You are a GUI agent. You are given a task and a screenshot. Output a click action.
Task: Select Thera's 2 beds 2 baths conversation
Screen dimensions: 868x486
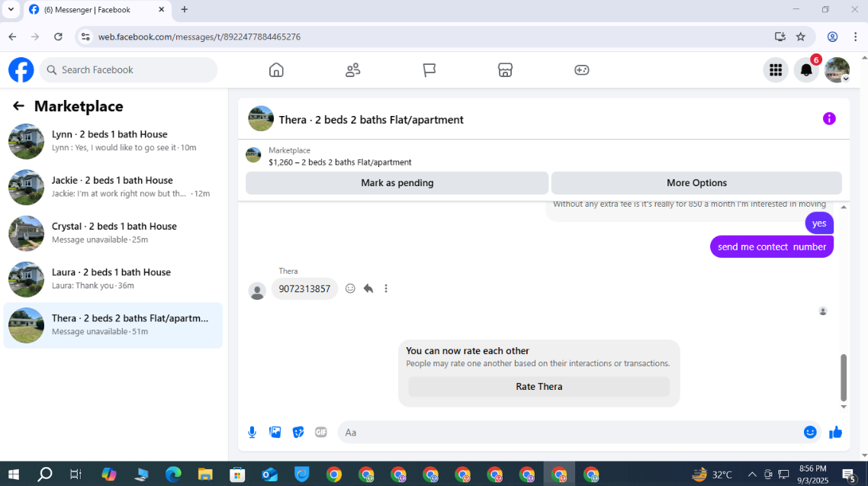tap(113, 325)
